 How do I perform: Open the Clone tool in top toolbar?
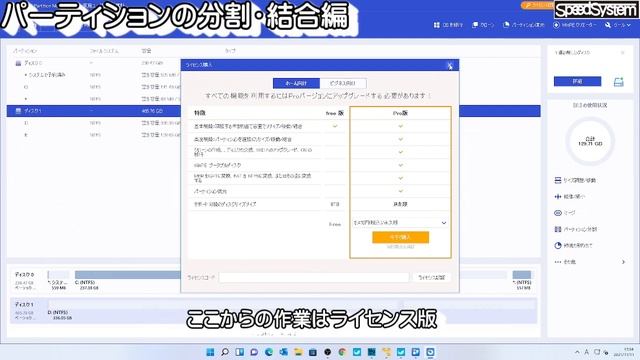pyautogui.click(x=483, y=25)
